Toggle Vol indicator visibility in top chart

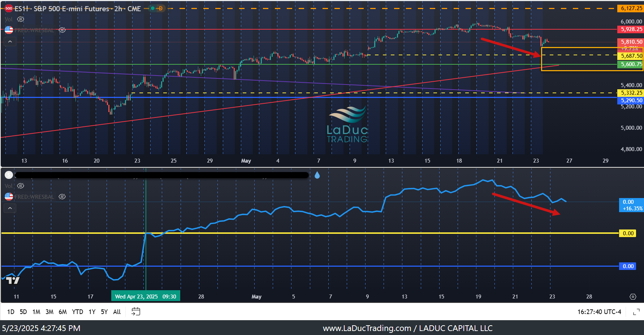(21, 19)
